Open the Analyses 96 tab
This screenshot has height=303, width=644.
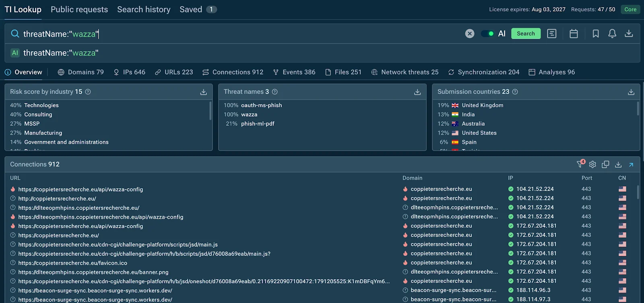click(x=552, y=72)
